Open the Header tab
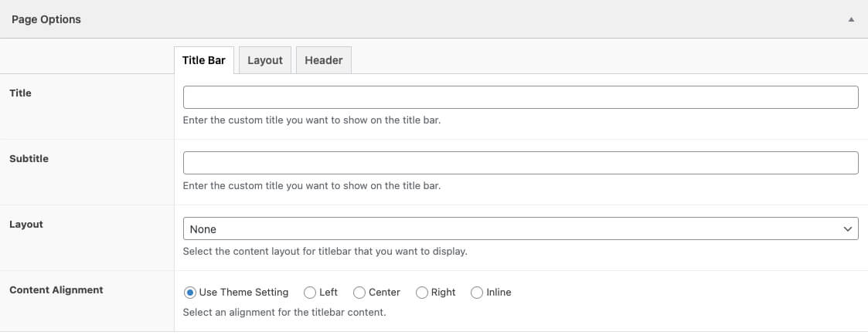 click(x=324, y=60)
